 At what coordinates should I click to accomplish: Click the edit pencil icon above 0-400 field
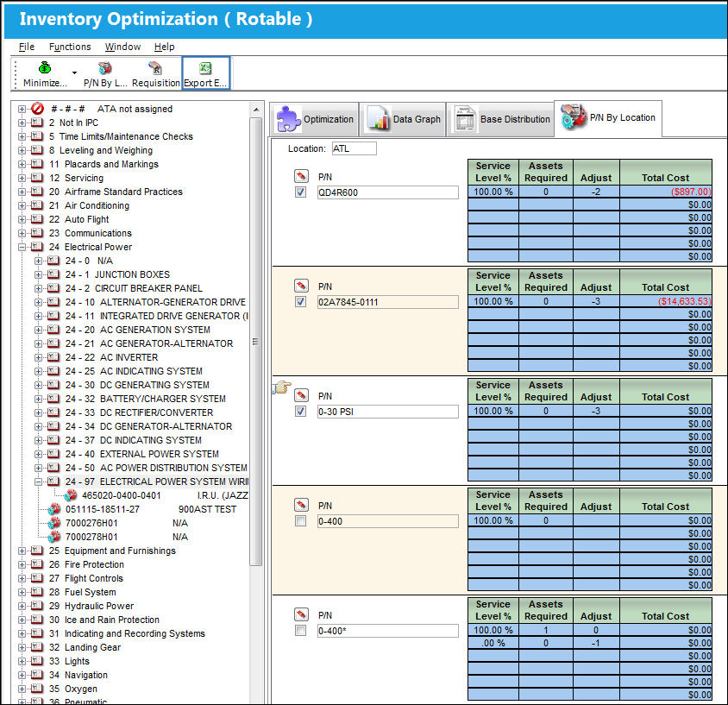[x=301, y=505]
